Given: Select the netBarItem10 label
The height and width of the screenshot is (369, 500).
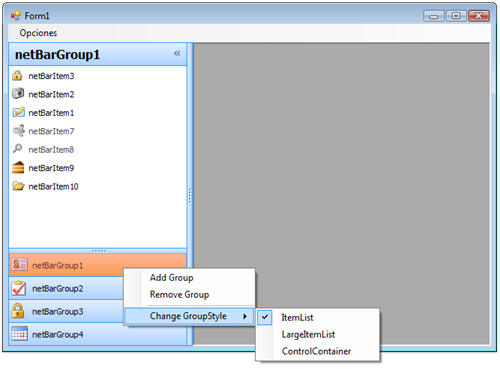Looking at the screenshot, I should tap(53, 186).
